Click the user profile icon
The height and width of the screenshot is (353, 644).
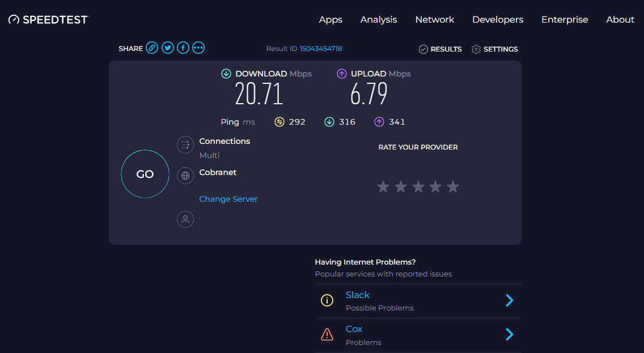coord(185,219)
